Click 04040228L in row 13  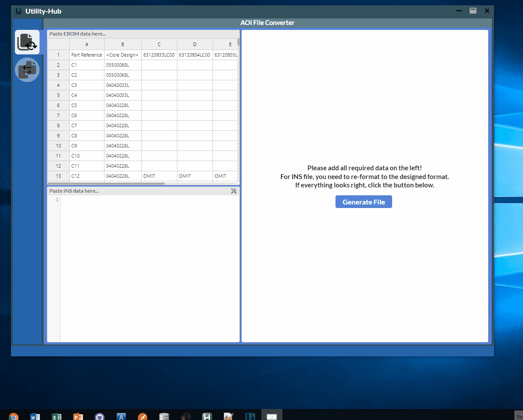pos(123,176)
